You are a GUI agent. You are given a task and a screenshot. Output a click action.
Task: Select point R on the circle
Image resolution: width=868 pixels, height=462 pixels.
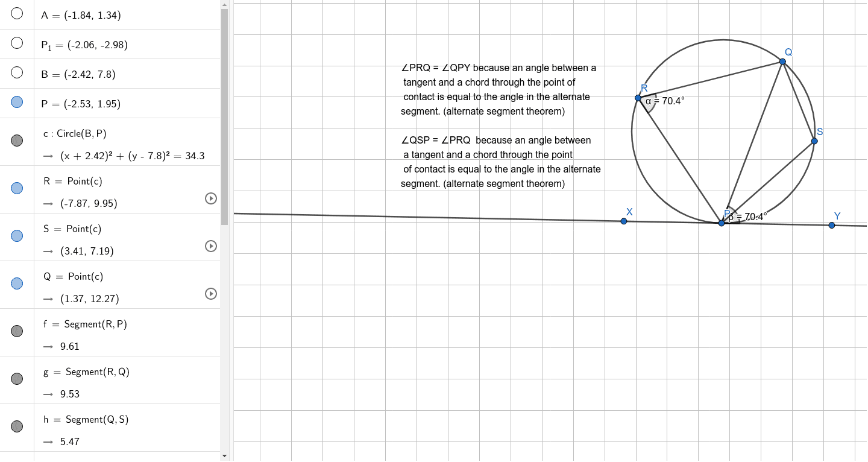(x=638, y=98)
